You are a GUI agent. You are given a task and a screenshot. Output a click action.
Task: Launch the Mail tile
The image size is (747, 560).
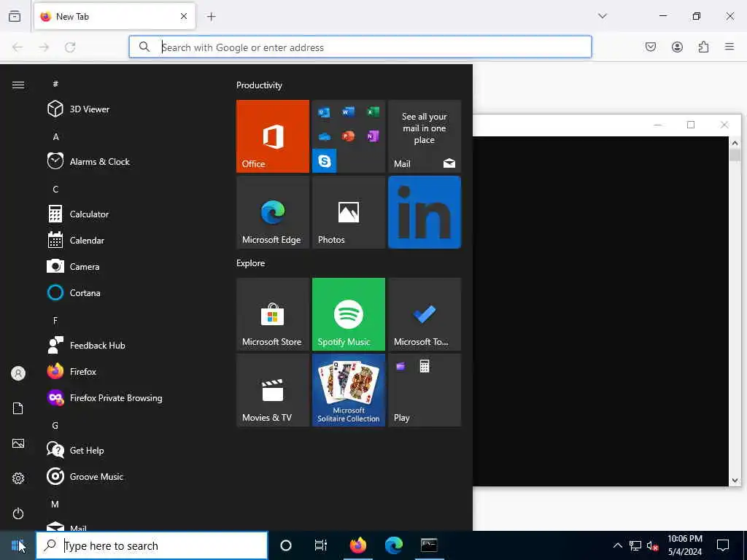tap(425, 136)
